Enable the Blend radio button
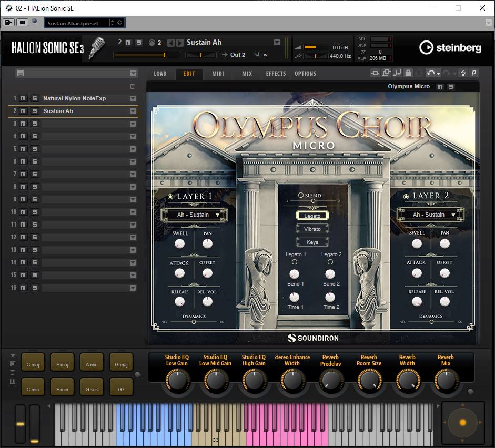Screen dimensions: 495x448 point(301,195)
